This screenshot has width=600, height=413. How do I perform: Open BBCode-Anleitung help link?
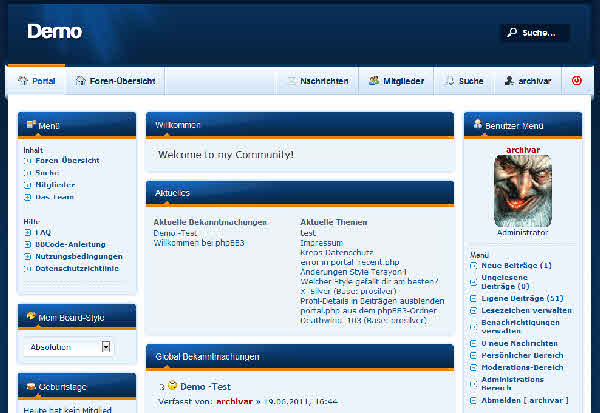[x=71, y=244]
